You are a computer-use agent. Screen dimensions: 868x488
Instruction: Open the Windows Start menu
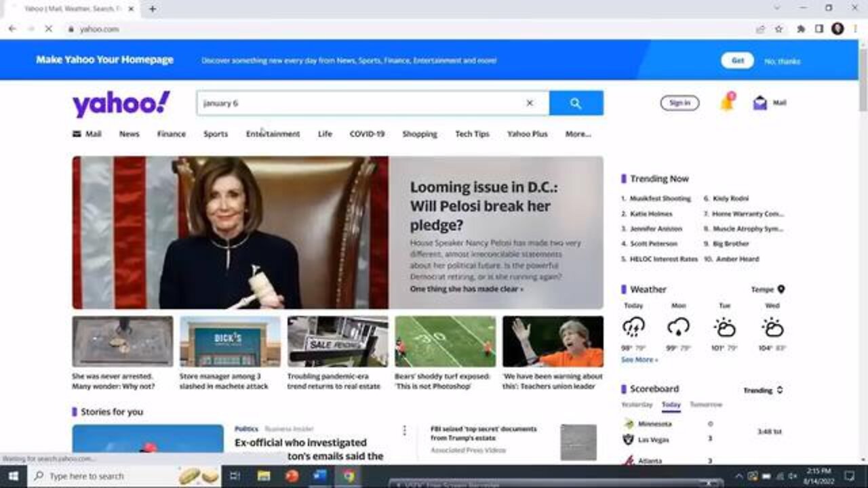click(x=13, y=476)
